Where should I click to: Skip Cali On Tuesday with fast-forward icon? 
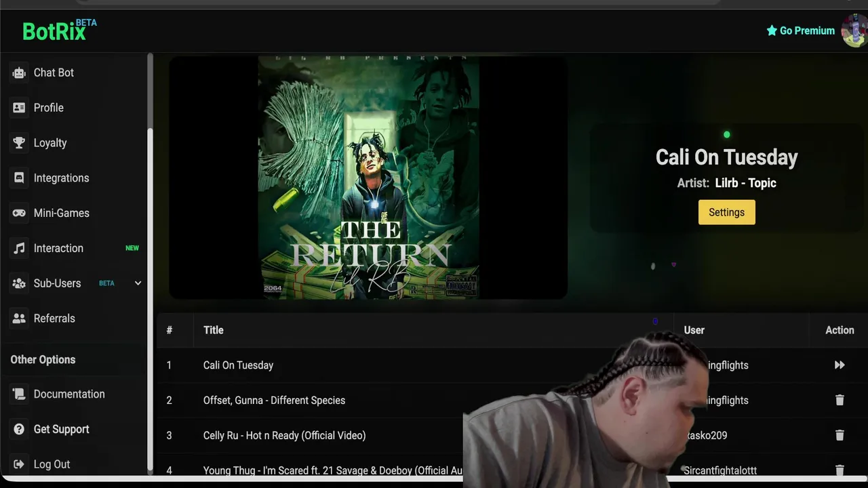840,365
